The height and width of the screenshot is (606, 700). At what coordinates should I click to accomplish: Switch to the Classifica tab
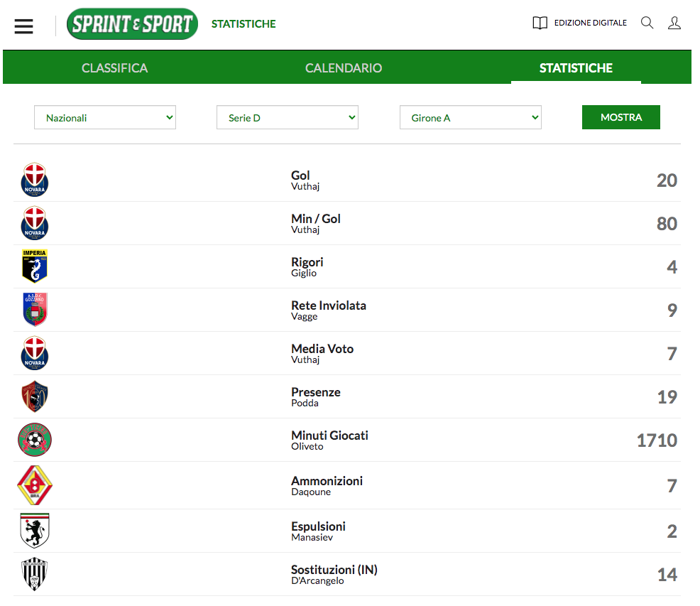114,68
